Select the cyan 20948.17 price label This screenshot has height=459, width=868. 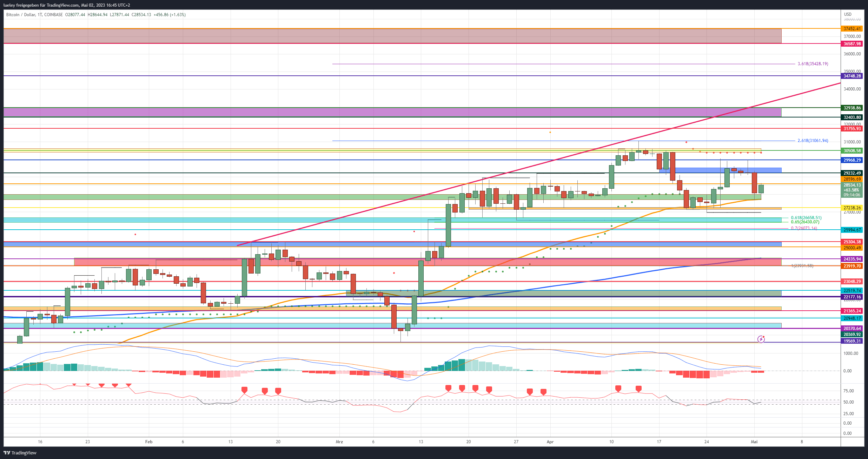tap(852, 318)
